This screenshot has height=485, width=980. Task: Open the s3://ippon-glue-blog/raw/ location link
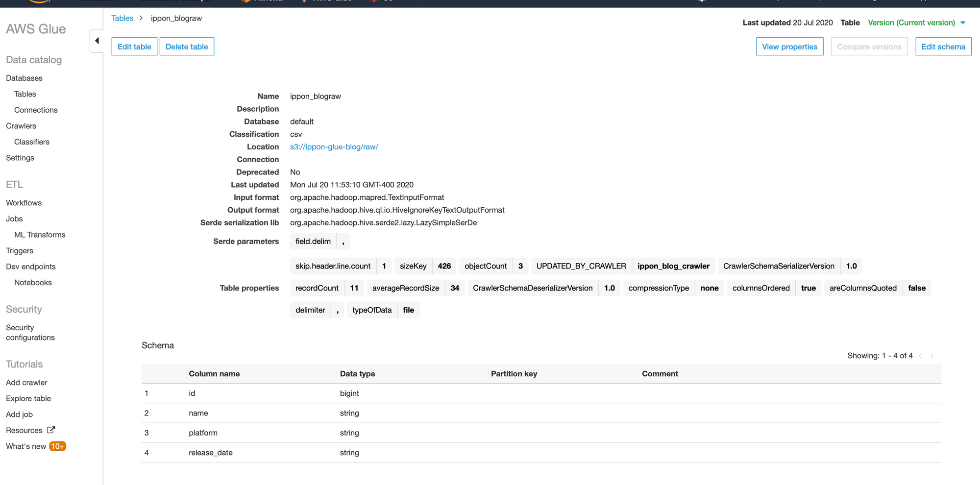point(334,146)
